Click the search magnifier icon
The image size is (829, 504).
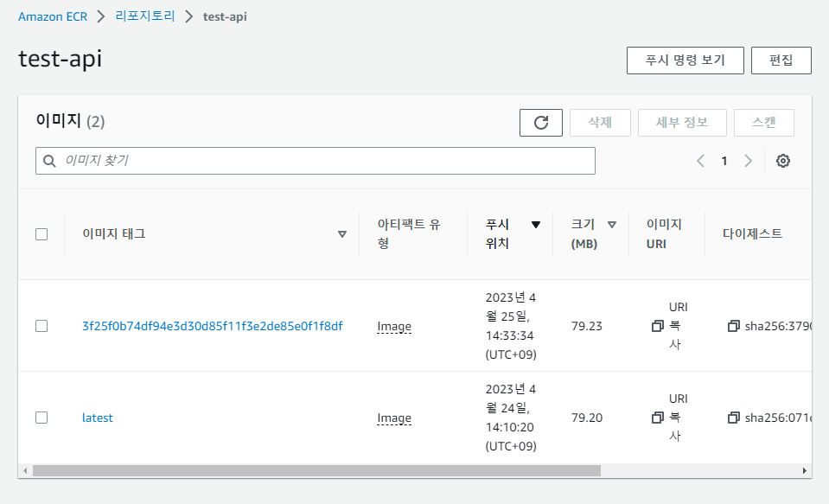click(49, 161)
